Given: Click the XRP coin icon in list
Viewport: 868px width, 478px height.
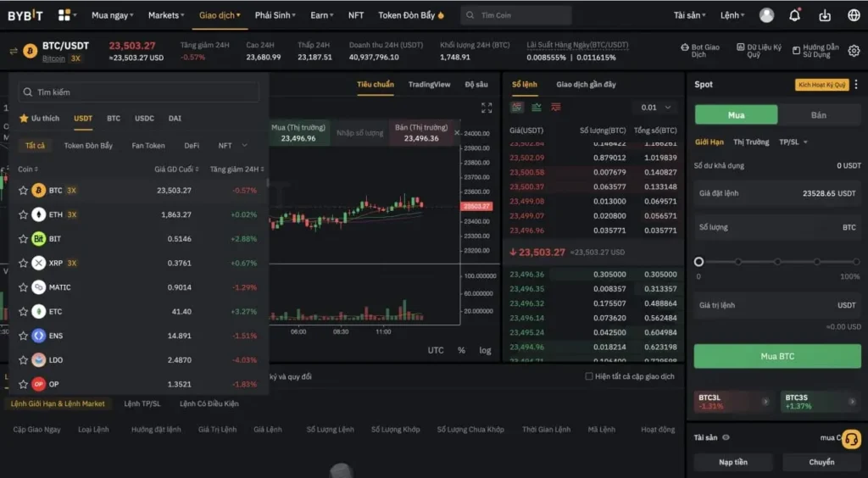Looking at the screenshot, I should pyautogui.click(x=39, y=263).
